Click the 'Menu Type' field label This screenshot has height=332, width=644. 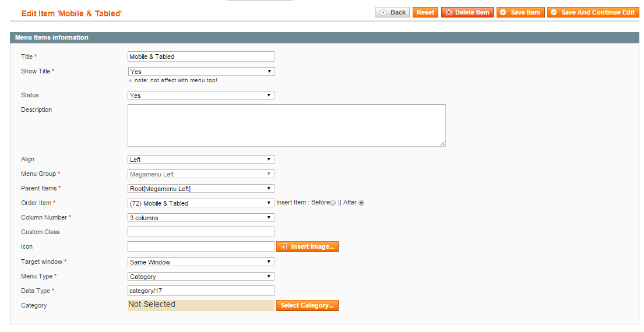(37, 276)
